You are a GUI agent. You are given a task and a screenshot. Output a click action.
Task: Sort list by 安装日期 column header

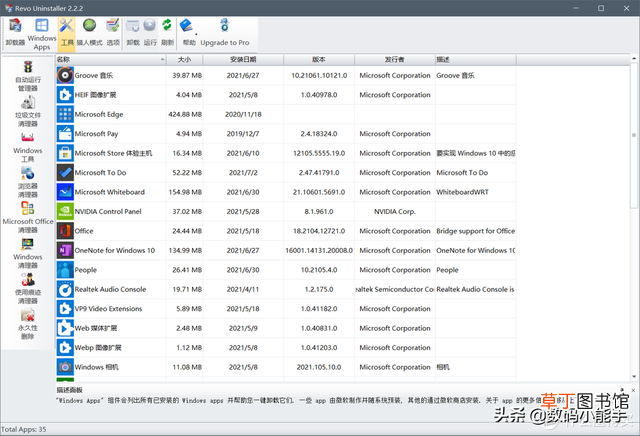243,60
